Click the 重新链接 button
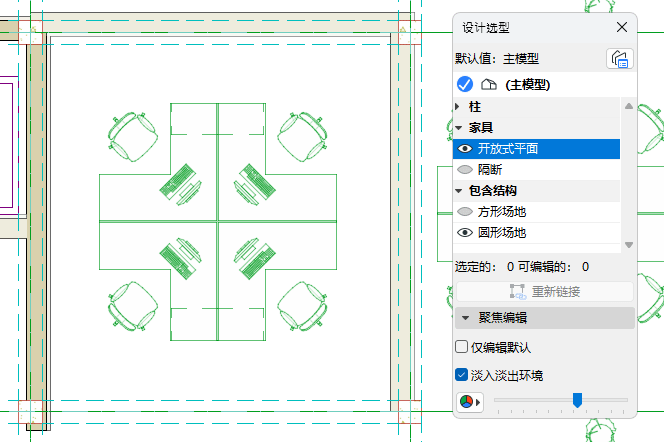 545,292
